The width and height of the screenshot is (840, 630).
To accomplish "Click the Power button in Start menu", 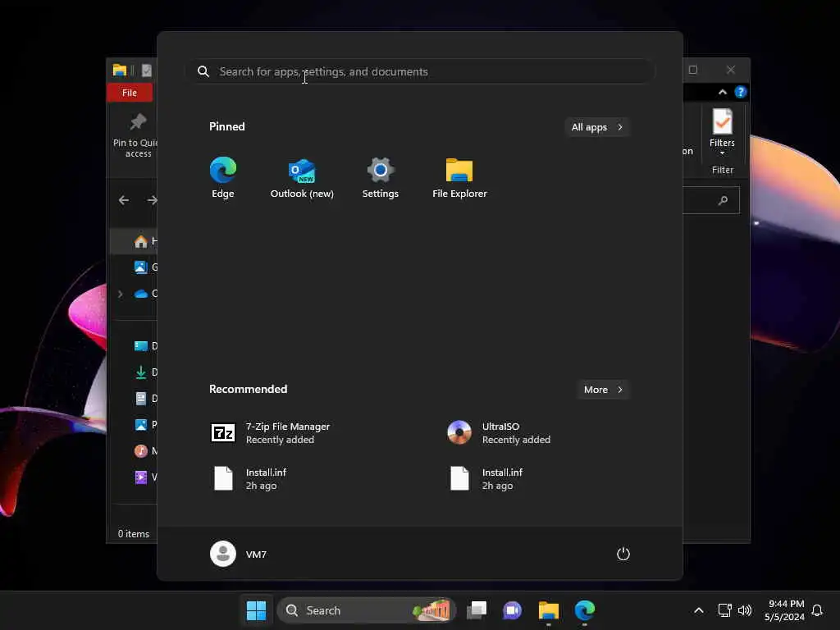I will point(623,554).
